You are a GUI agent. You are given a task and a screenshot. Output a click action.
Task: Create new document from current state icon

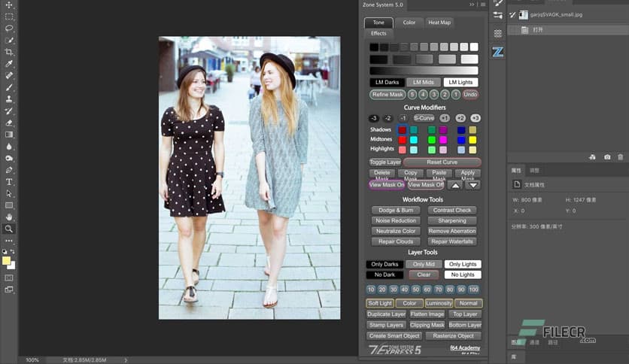[592, 157]
